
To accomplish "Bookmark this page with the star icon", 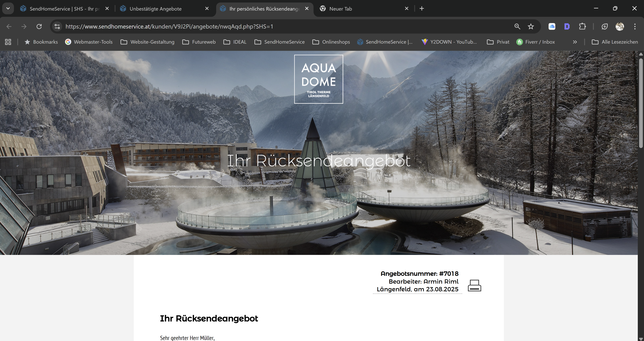I will pos(531,27).
